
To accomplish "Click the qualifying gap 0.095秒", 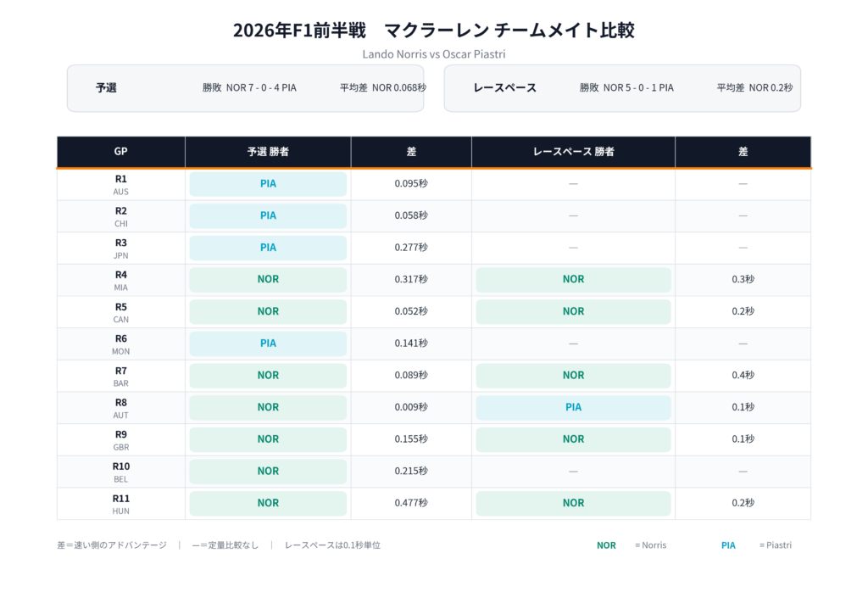I will click(411, 184).
